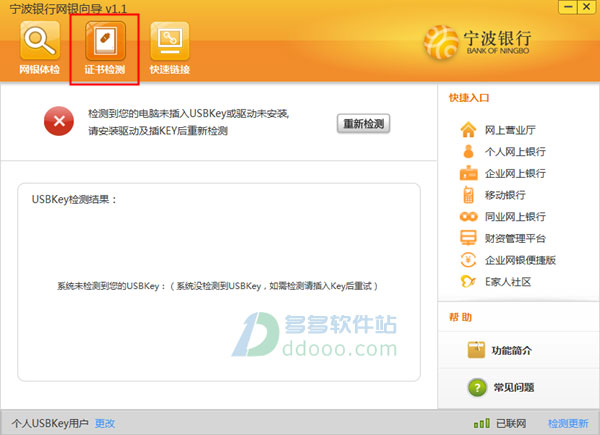Click the 已联网 status text

point(511,423)
